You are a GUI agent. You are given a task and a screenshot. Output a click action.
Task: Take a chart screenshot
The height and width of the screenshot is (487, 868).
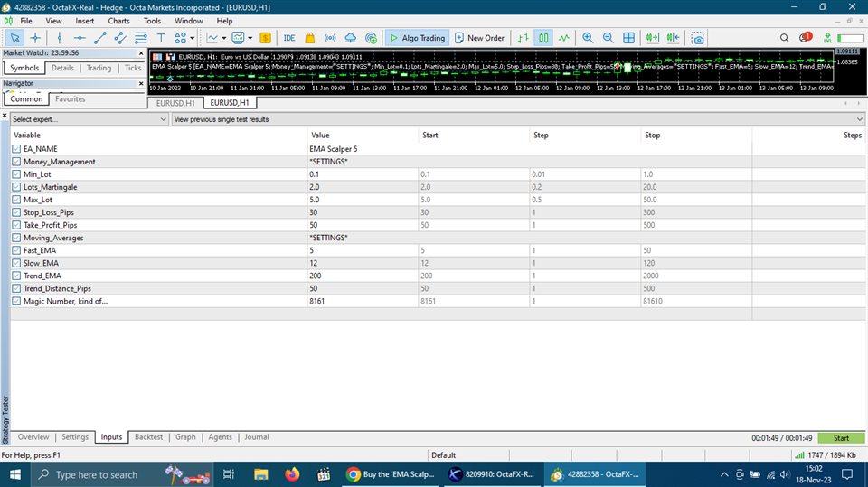698,38
